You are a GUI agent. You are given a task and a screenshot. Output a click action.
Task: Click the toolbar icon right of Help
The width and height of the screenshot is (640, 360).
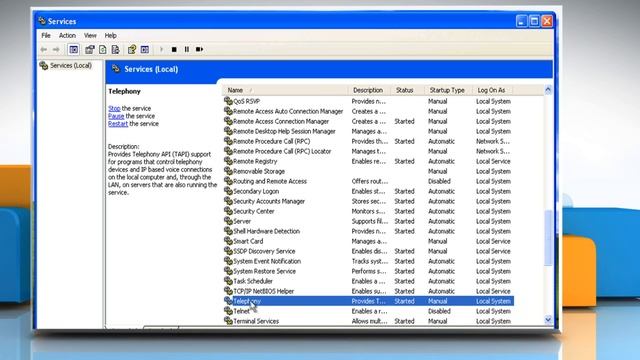pyautogui.click(x=145, y=49)
